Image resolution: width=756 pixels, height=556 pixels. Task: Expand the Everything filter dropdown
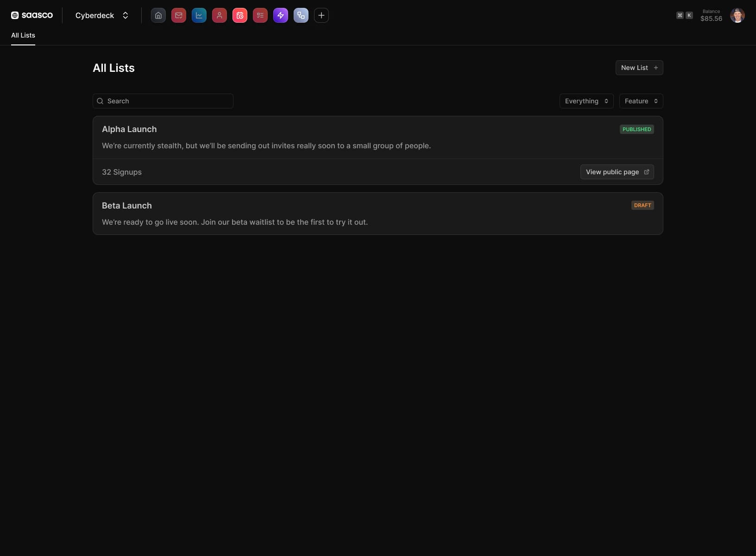click(x=586, y=101)
